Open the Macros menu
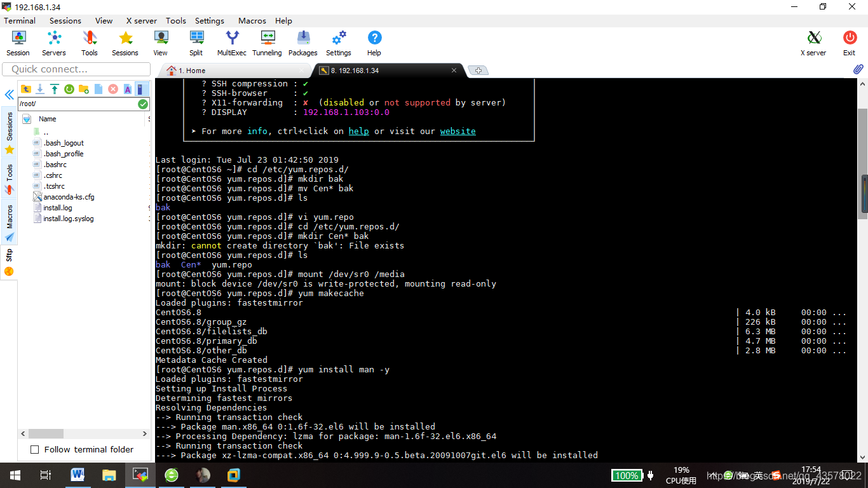 [x=252, y=20]
